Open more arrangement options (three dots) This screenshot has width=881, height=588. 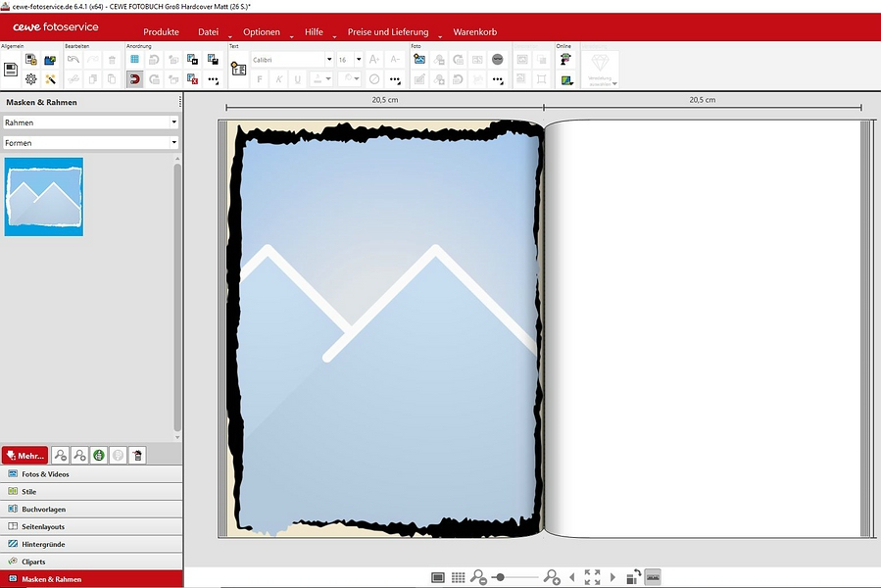coord(213,79)
